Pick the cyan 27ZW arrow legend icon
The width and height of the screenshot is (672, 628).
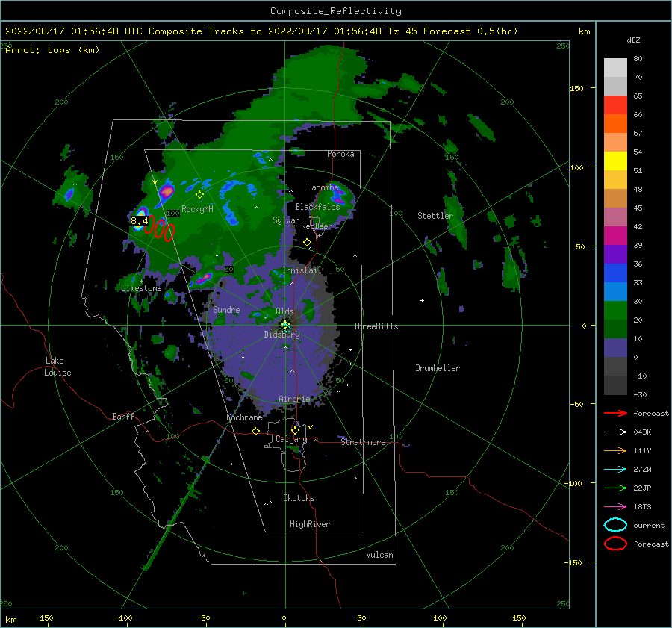(615, 470)
